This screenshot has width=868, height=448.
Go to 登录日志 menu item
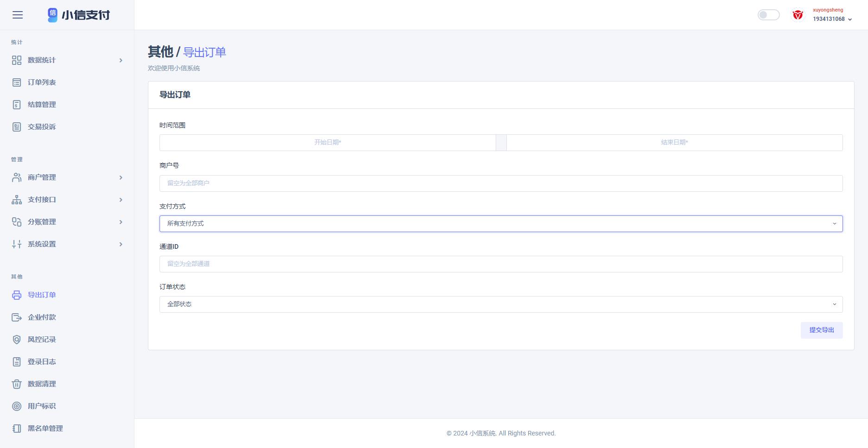point(42,362)
